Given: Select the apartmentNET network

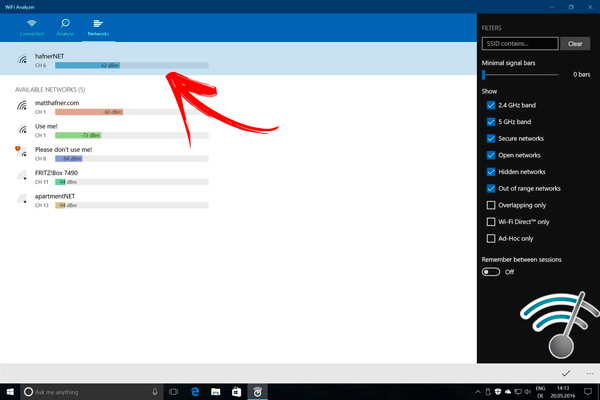Looking at the screenshot, I should coord(113,201).
